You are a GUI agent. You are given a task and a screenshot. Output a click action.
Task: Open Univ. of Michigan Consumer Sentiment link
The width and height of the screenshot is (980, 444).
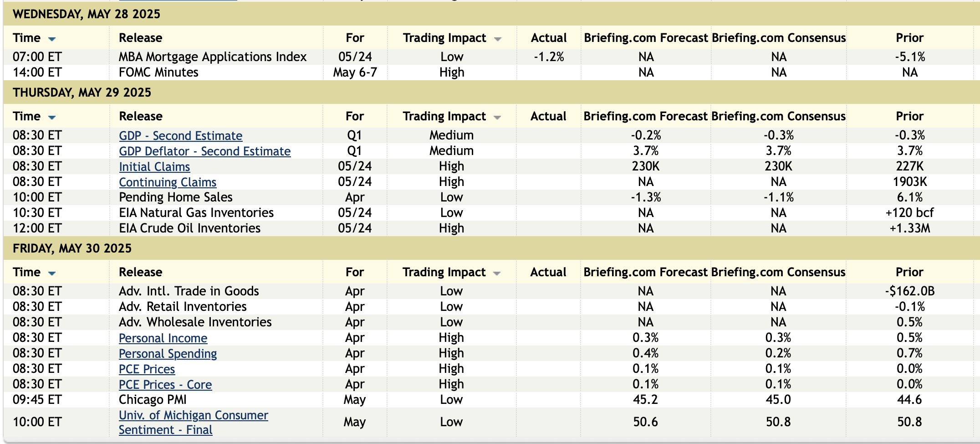point(193,416)
